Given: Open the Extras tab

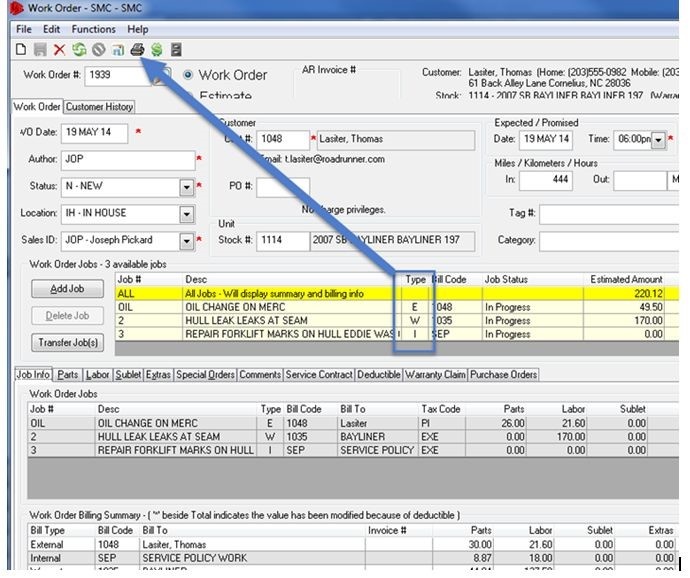Looking at the screenshot, I should pyautogui.click(x=158, y=375).
